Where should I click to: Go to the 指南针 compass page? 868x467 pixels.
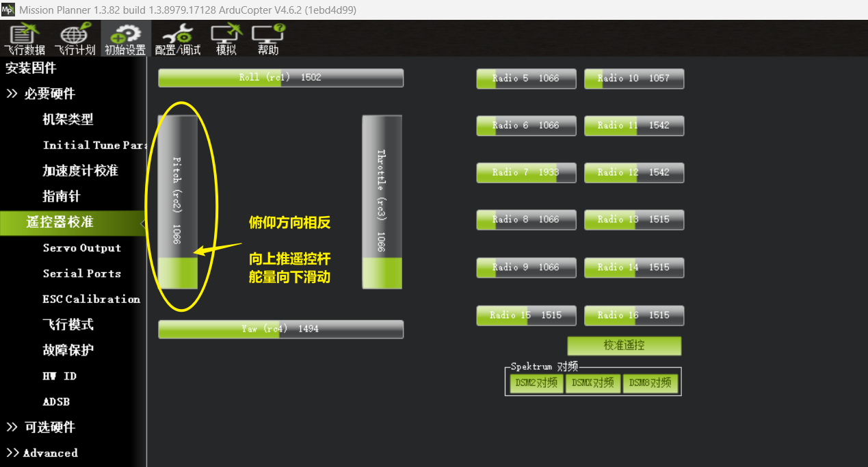pyautogui.click(x=62, y=197)
